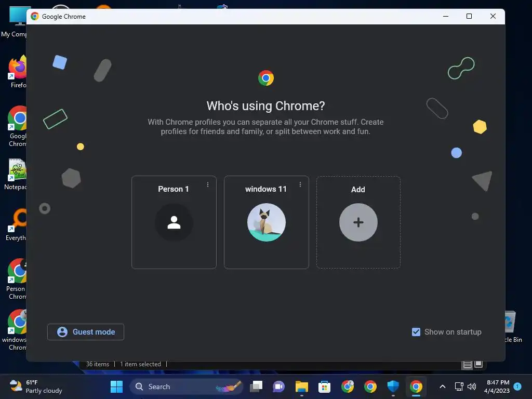Open Task View on the taskbar
Viewport: 532px width, 399px height.
[257, 387]
